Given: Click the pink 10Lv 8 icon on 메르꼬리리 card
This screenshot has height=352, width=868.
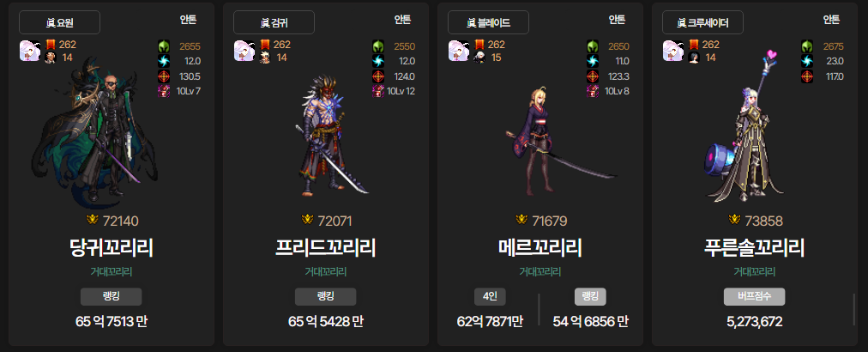Looking at the screenshot, I should click(593, 91).
